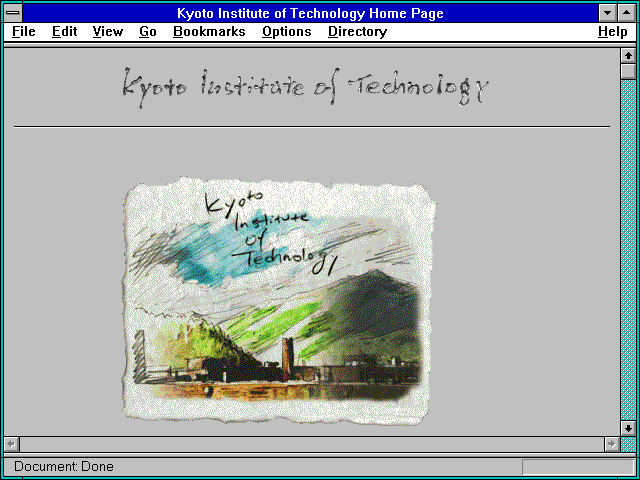Click the vertical scrollbar down arrow
The image size is (640, 480).
628,428
